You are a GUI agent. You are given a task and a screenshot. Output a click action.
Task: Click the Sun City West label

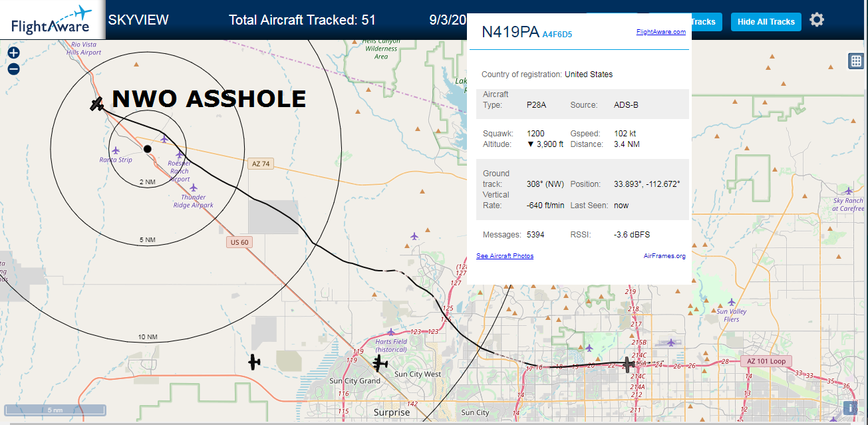pos(418,374)
